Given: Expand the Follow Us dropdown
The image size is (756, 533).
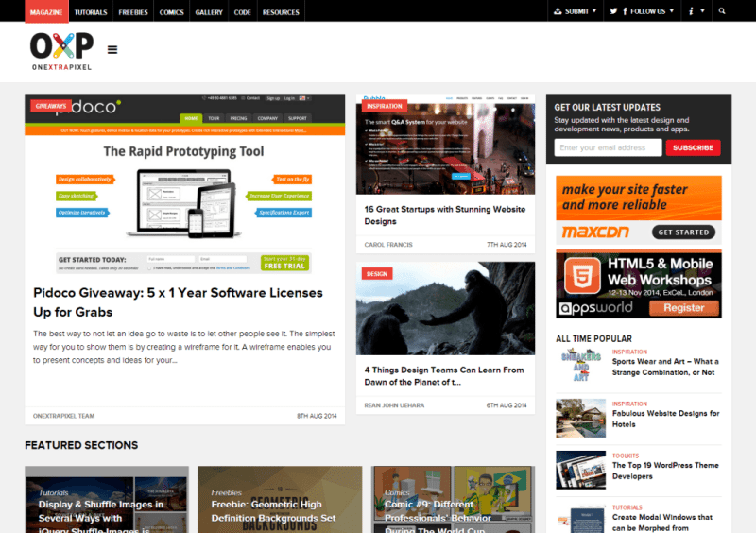Looking at the screenshot, I should click(x=648, y=11).
